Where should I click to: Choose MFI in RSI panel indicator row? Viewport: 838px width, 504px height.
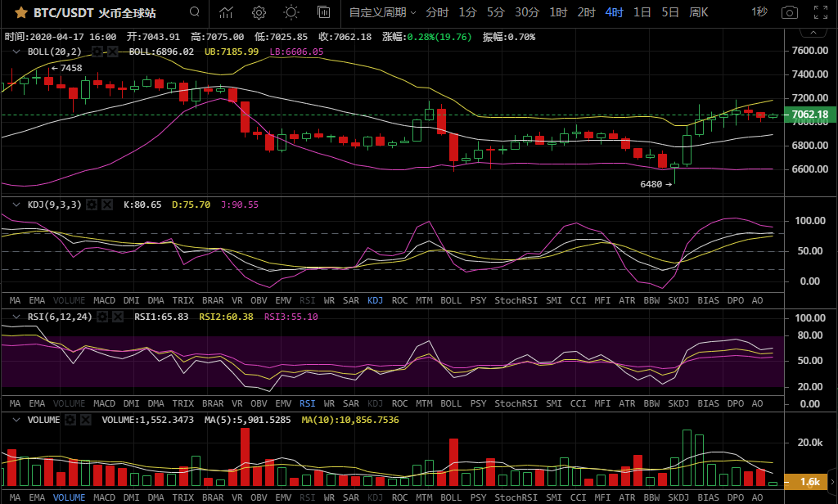[x=602, y=403]
